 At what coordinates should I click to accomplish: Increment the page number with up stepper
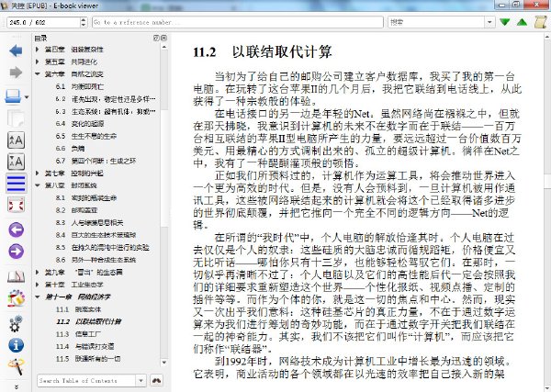[84, 19]
